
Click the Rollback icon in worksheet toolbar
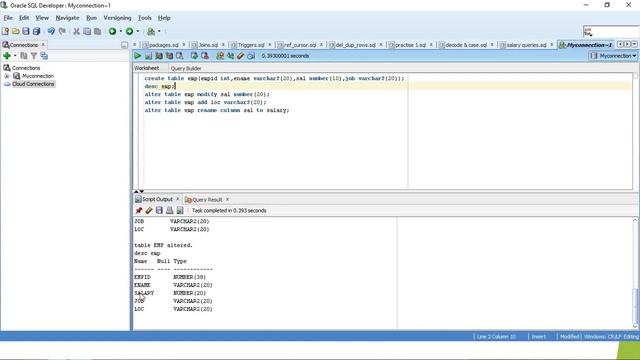click(x=205, y=56)
